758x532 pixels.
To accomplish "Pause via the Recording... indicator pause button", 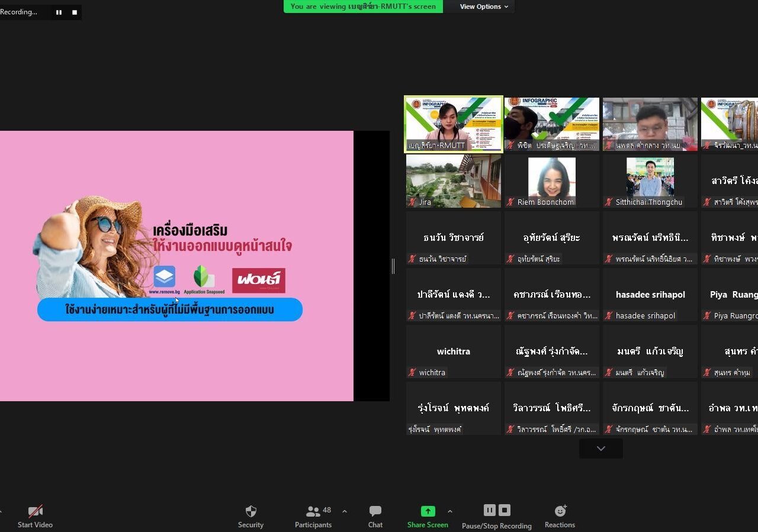I will coord(59,12).
